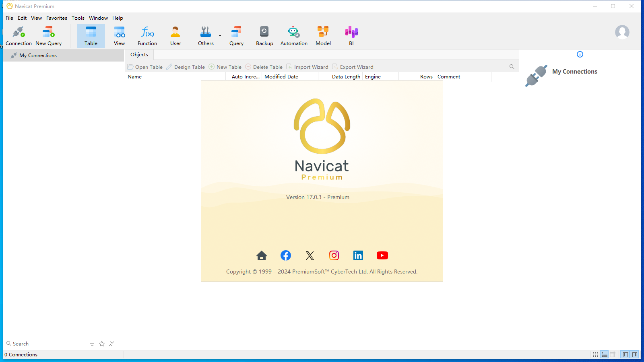Select the Automation tool
The height and width of the screenshot is (362, 644).
coord(293,35)
